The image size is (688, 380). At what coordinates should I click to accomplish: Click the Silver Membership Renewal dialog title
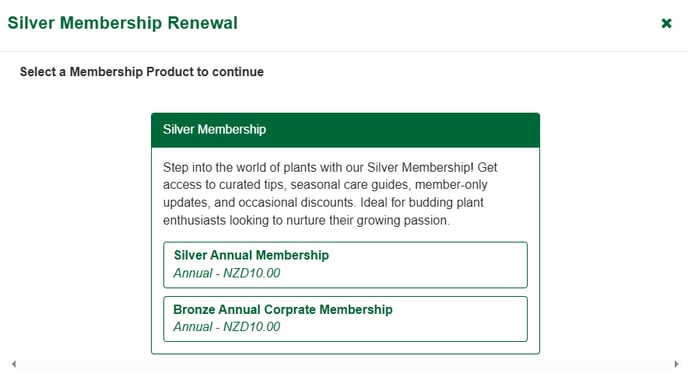pyautogui.click(x=122, y=23)
